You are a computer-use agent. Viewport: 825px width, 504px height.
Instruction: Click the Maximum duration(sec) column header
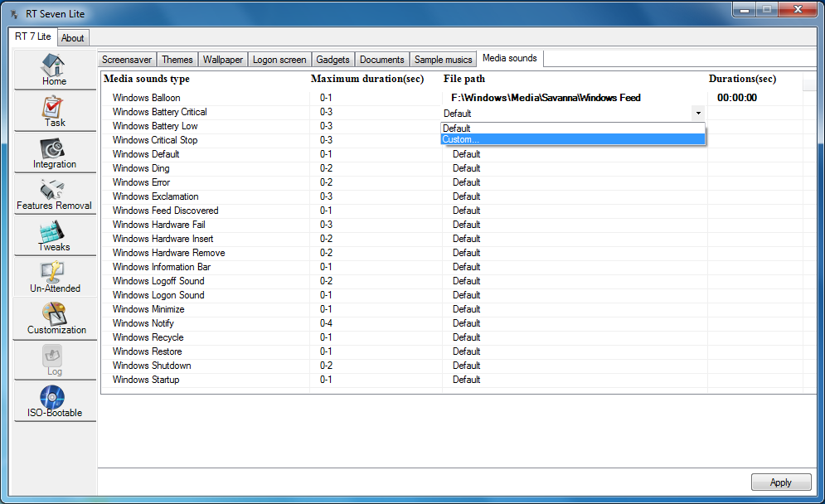point(367,79)
